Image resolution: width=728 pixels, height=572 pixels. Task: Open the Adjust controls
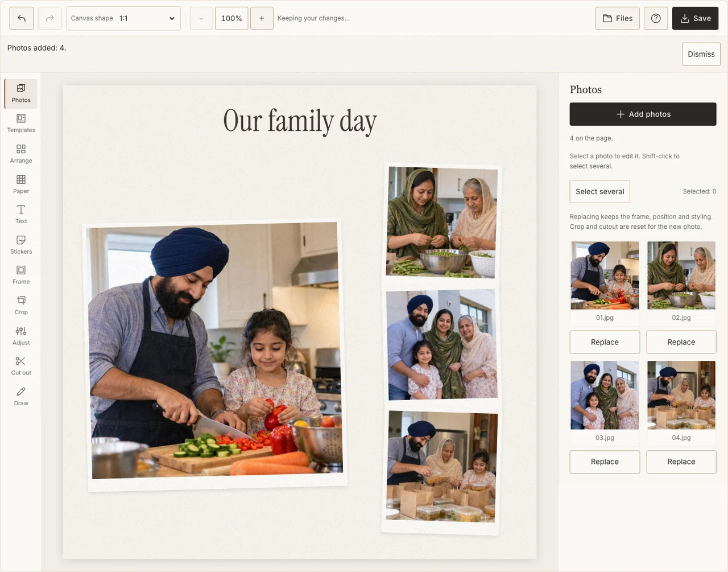[x=21, y=336]
